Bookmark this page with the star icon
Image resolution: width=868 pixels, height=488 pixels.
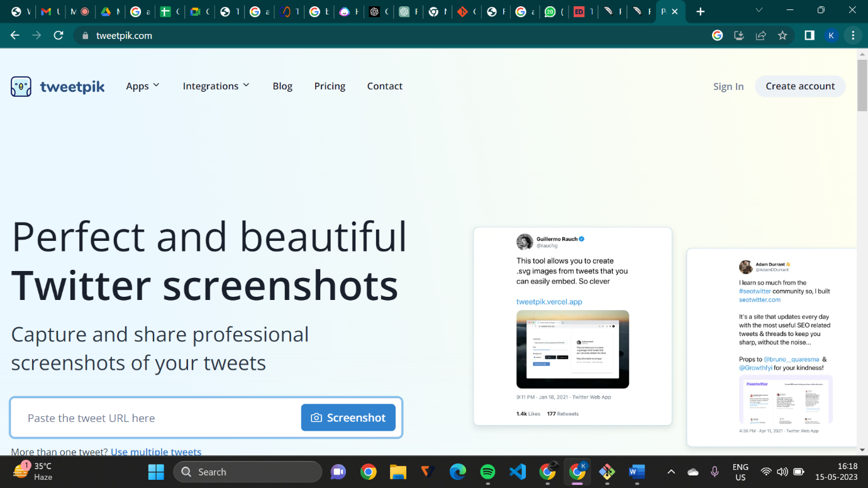coord(782,36)
